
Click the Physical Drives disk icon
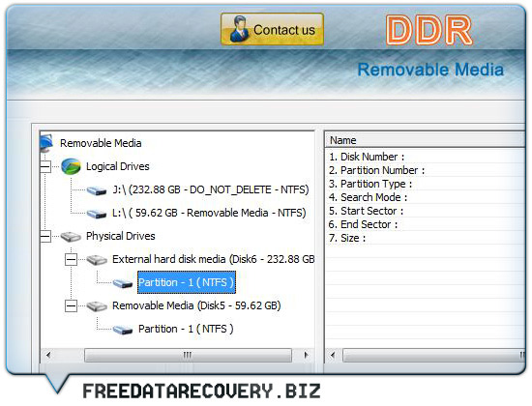71,237
